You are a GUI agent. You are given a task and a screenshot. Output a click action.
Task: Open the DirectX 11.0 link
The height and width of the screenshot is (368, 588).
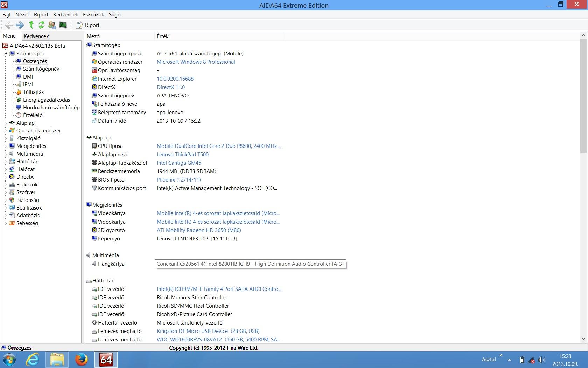pyautogui.click(x=171, y=87)
